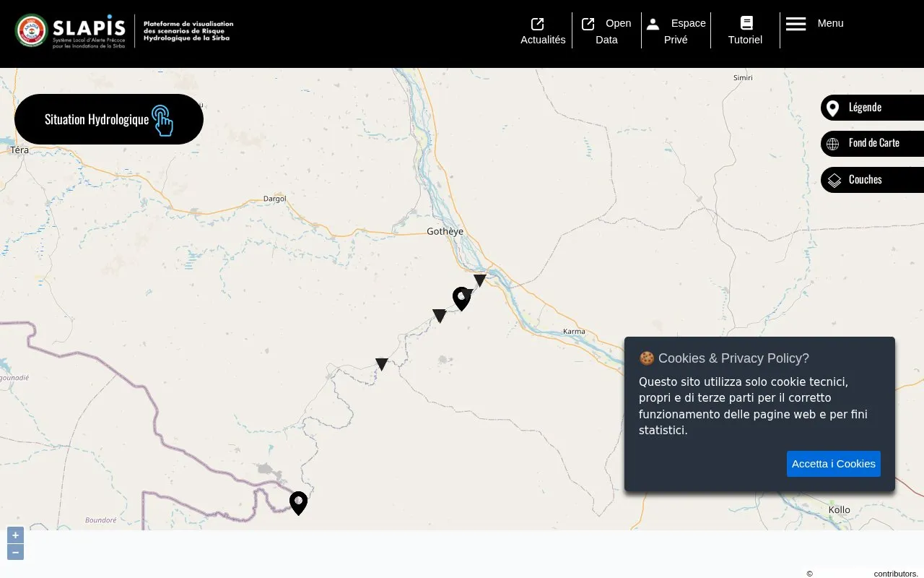
Task: Open the hamburger Menu
Action: click(816, 24)
